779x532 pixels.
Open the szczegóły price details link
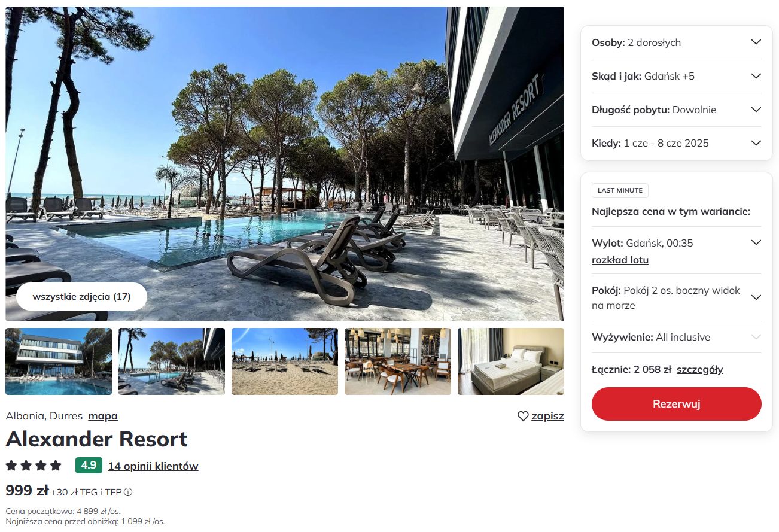click(699, 369)
